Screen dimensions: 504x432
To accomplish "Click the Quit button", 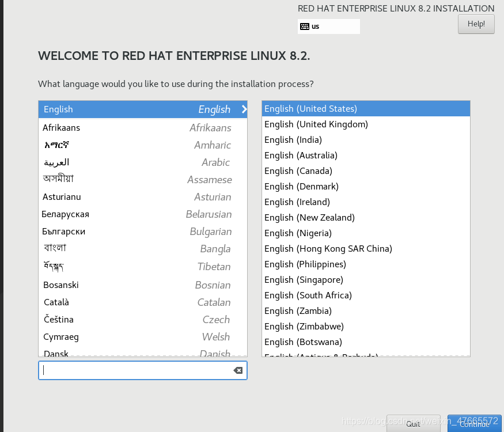I will [x=413, y=423].
